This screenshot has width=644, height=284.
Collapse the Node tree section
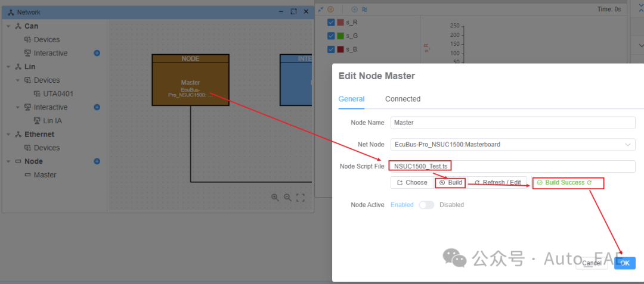(8, 161)
